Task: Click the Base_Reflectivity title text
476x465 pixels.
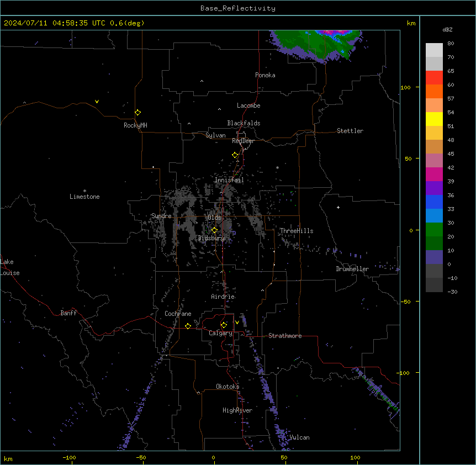Action: pyautogui.click(x=238, y=8)
